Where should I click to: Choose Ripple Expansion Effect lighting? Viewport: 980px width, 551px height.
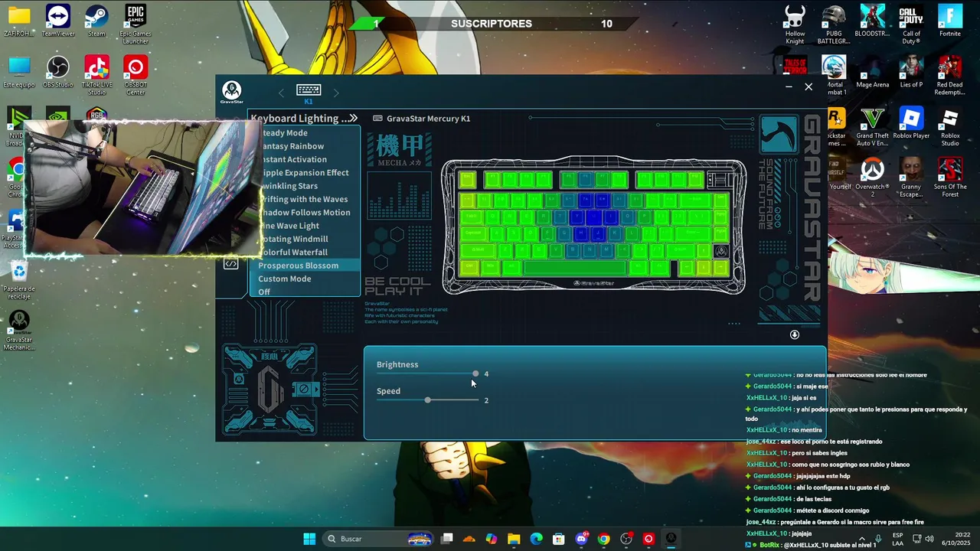point(305,173)
